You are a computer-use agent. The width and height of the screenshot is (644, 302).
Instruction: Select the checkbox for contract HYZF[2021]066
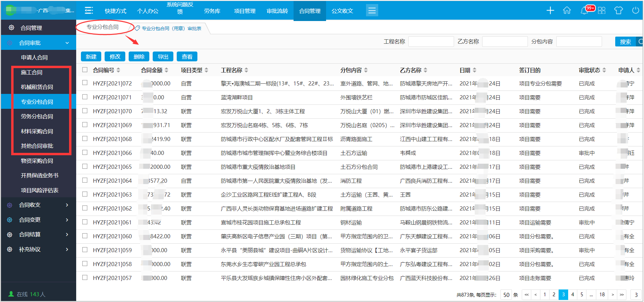click(85, 153)
